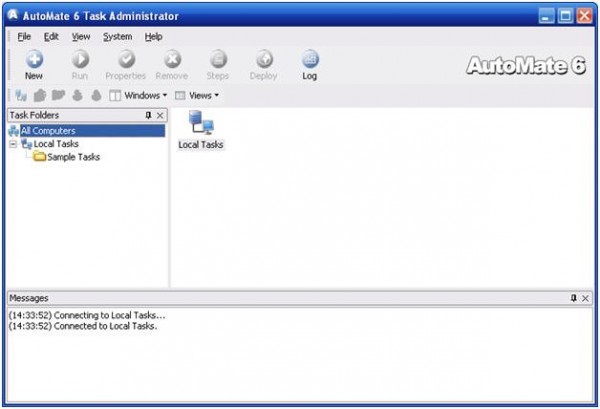Screen dimensions: 600x409
Task: Pin the Messages panel
Action: coord(574,298)
